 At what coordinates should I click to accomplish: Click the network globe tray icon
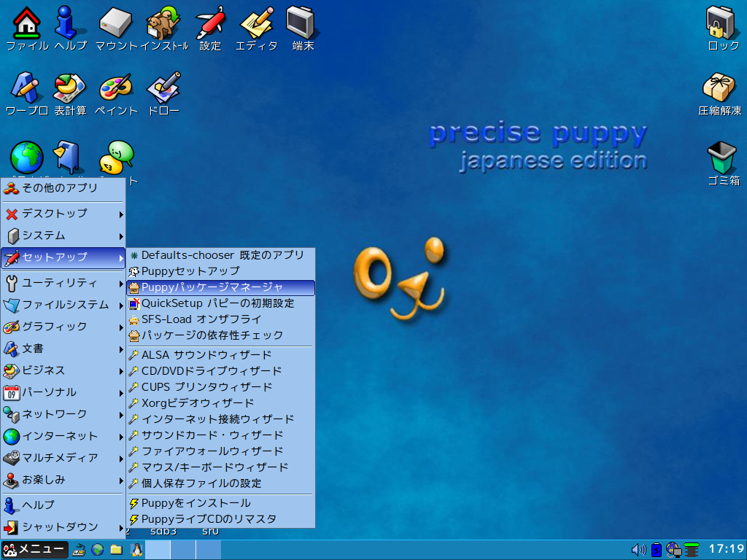(x=673, y=550)
